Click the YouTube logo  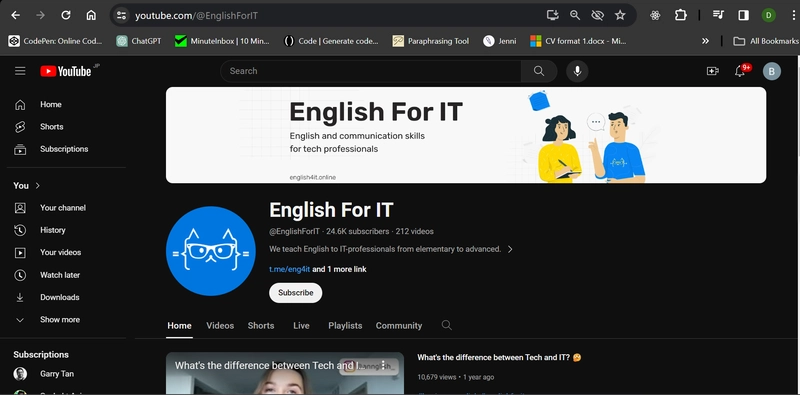[x=66, y=71]
